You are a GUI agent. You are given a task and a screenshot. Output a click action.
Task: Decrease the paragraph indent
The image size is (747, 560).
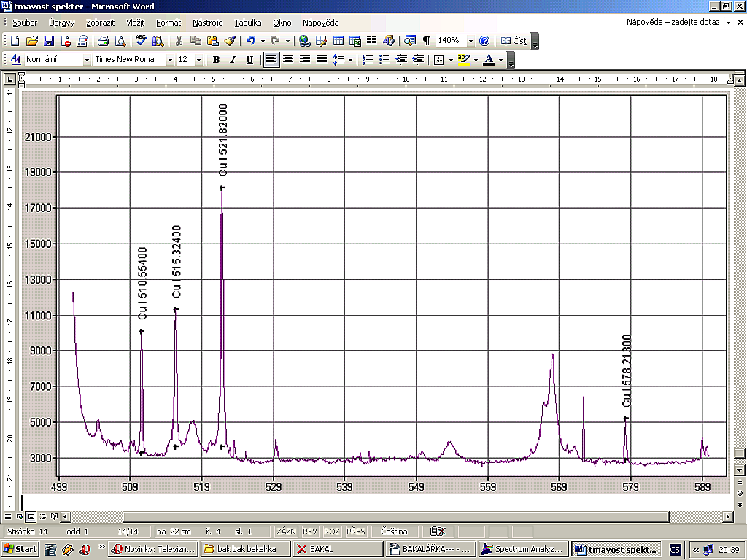pos(401,60)
